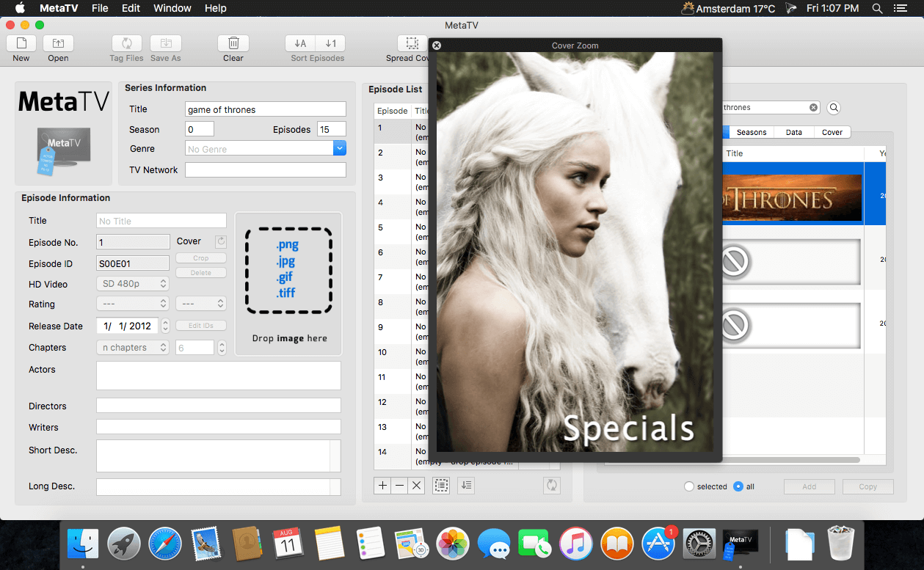Image resolution: width=924 pixels, height=570 pixels.
Task: Click the Episode Title input field
Action: click(161, 221)
